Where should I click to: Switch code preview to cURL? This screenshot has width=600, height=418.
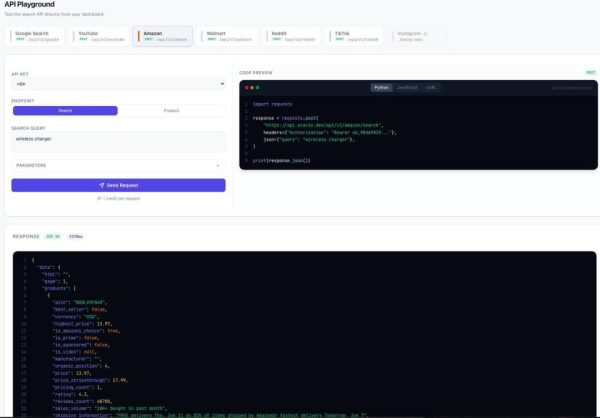tap(431, 88)
